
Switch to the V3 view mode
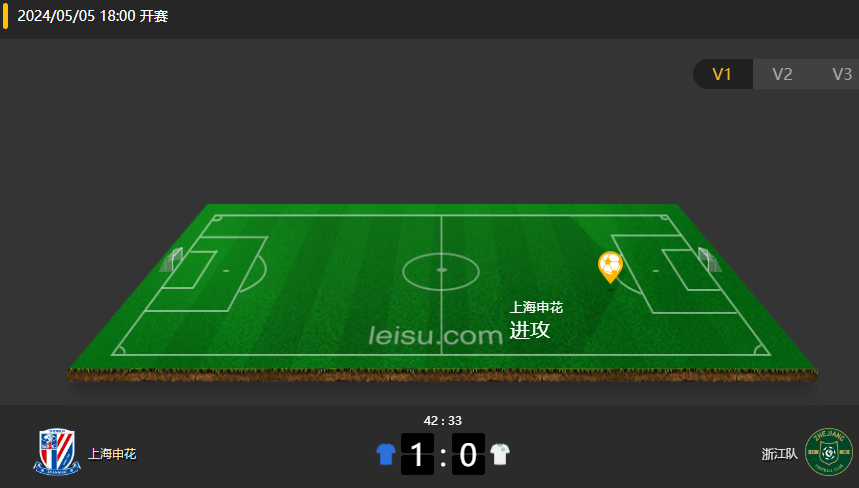click(841, 74)
